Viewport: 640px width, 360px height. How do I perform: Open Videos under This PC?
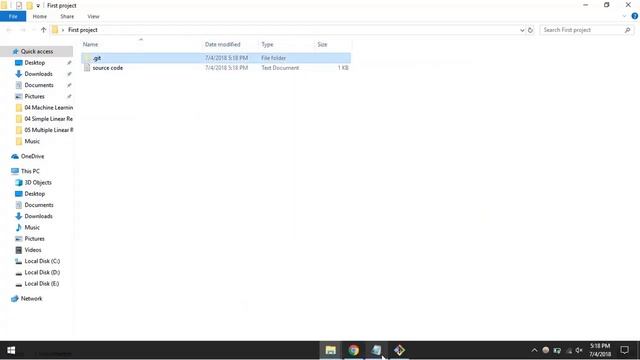(33, 250)
